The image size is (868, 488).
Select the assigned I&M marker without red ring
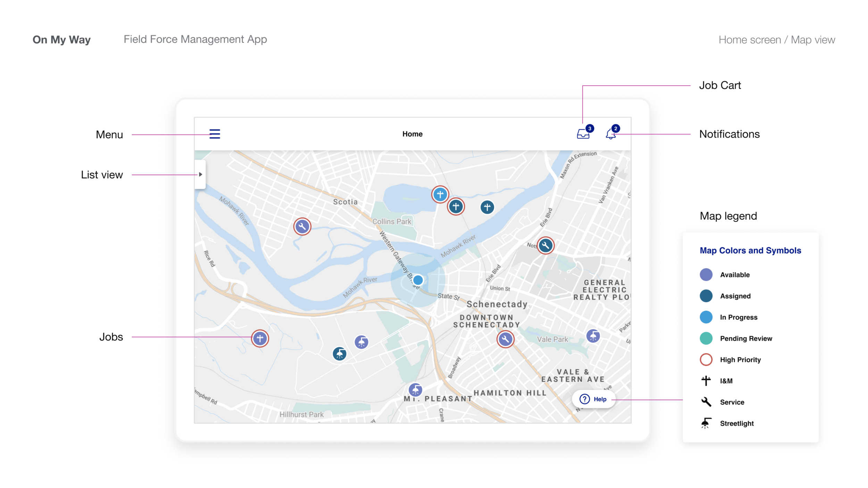click(x=487, y=207)
